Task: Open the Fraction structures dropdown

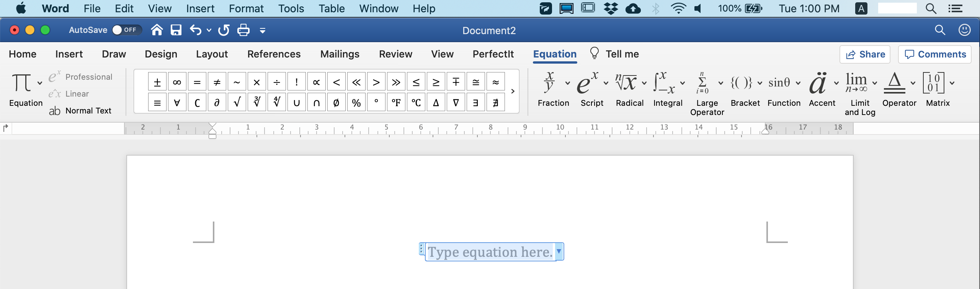Action: pyautogui.click(x=568, y=83)
